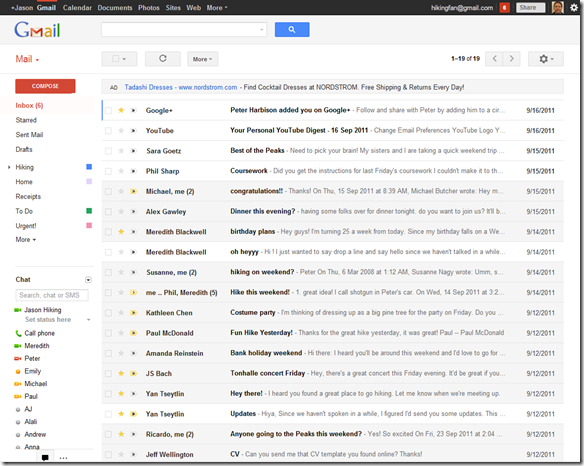Go to next page arrow
The height and width of the screenshot is (466, 584).
pos(511,58)
